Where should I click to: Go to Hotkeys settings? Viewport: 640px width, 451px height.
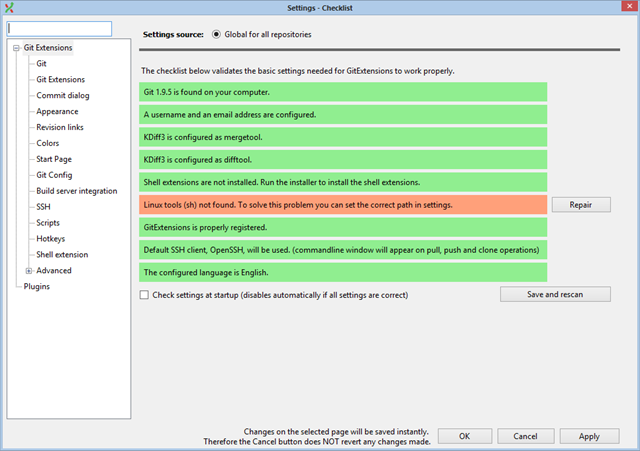pos(51,239)
